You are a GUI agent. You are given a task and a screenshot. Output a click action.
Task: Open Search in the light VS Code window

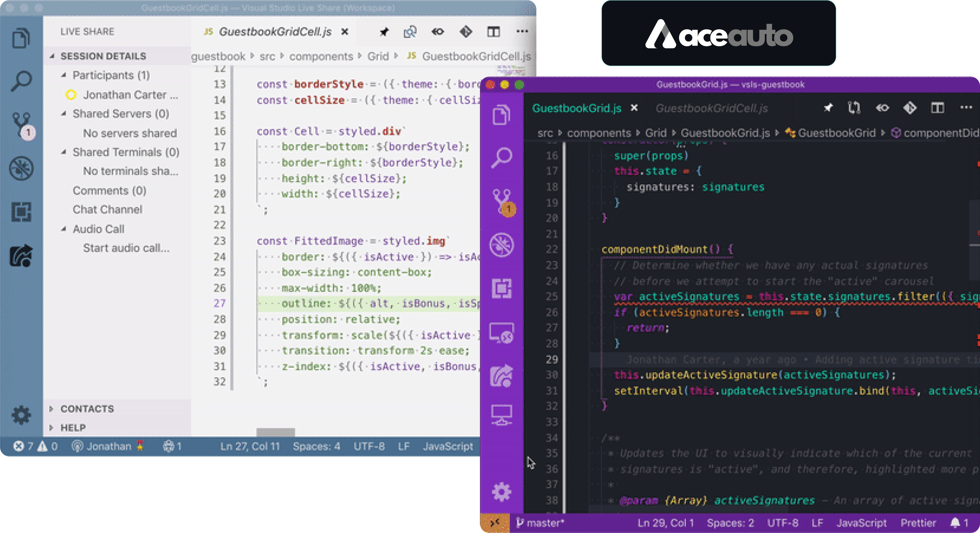click(21, 81)
